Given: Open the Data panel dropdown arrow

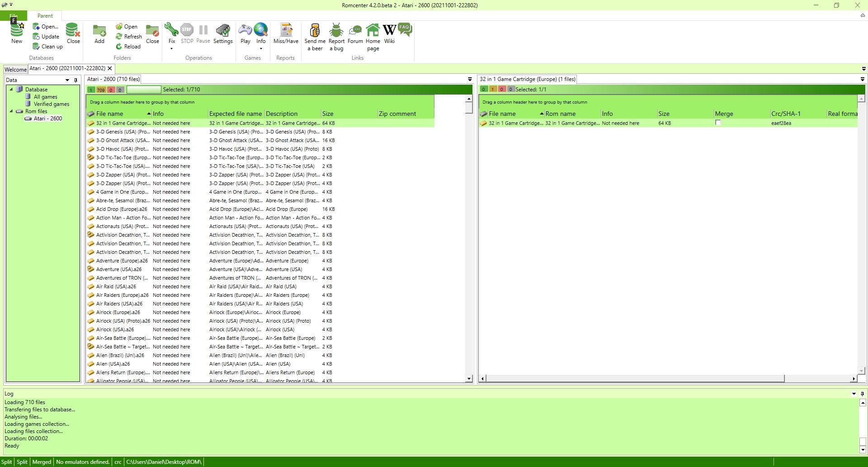Looking at the screenshot, I should 67,80.
